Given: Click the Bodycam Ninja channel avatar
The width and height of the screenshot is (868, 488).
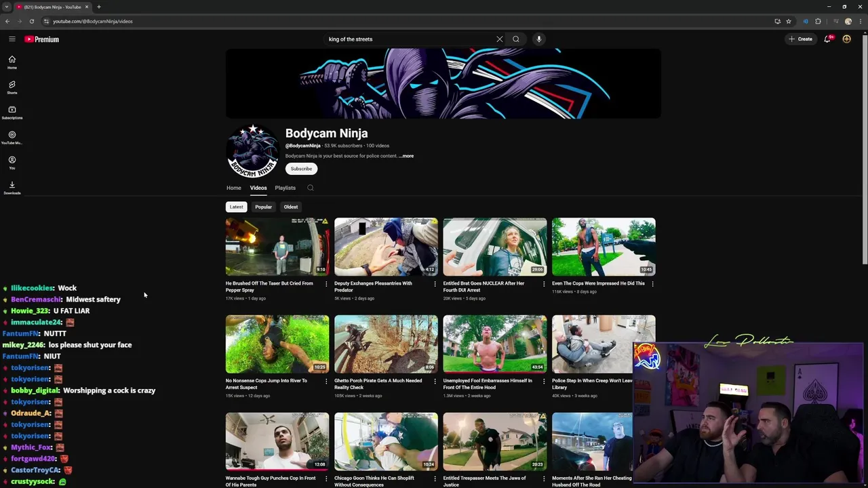Looking at the screenshot, I should (x=252, y=150).
